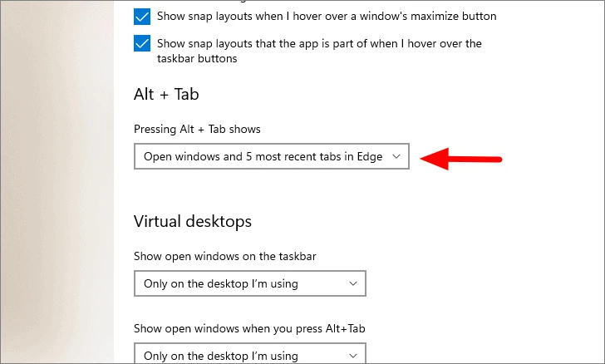Screen dimensions: 605x364
Task: Click label text about window's maximize button
Action: click(x=327, y=17)
